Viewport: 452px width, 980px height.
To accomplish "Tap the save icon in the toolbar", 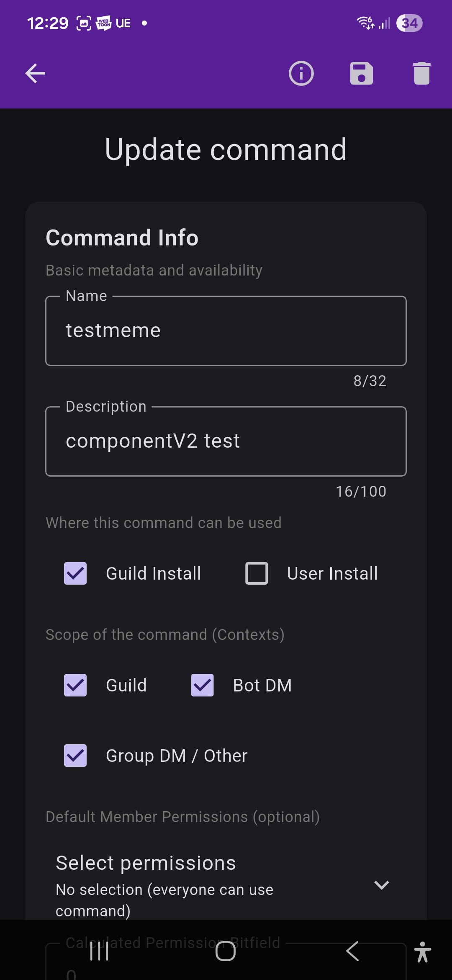I will (x=362, y=74).
